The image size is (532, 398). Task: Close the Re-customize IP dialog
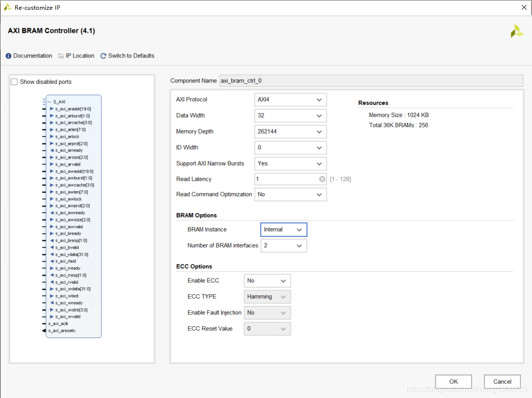524,7
